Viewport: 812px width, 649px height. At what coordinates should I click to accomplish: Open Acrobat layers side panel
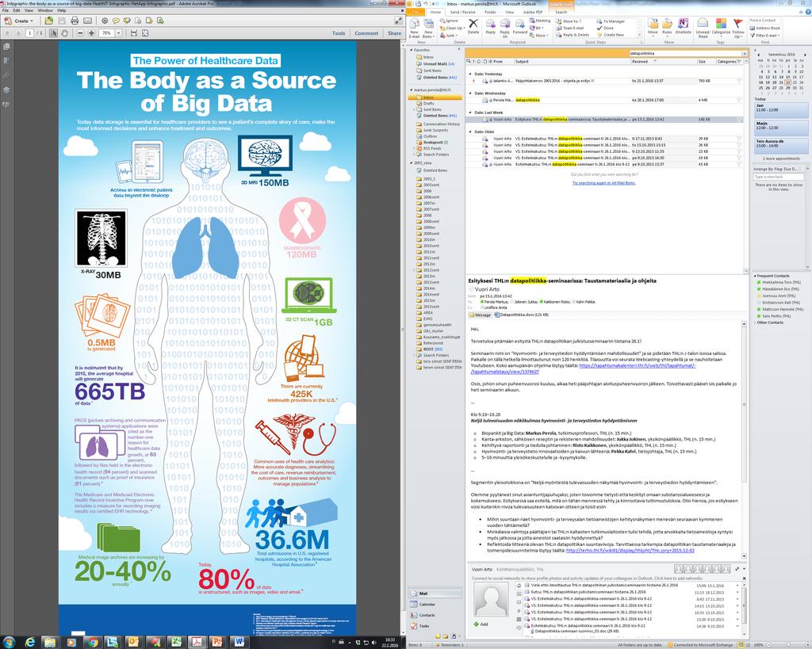pyautogui.click(x=6, y=90)
